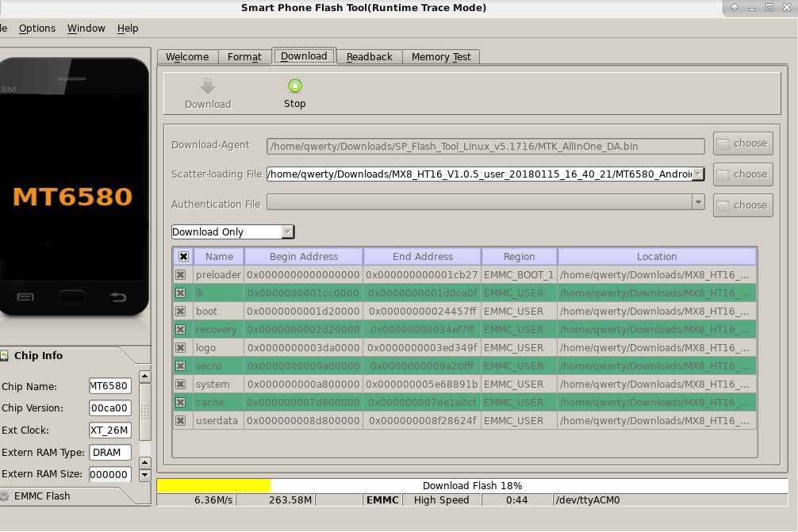Image resolution: width=798 pixels, height=532 pixels.
Task: Click the phone's back key icon
Action: [118, 297]
